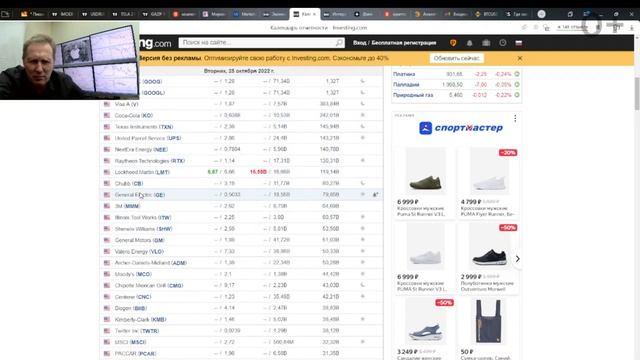This screenshot has width=640, height=360.
Task: Click the US flag icon in 3M row
Action: (107, 206)
